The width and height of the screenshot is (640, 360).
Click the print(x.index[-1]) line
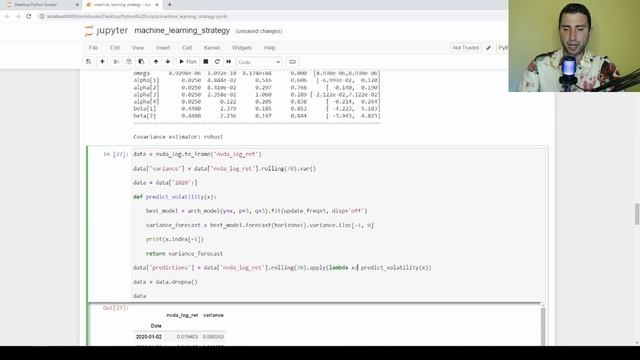coord(175,239)
